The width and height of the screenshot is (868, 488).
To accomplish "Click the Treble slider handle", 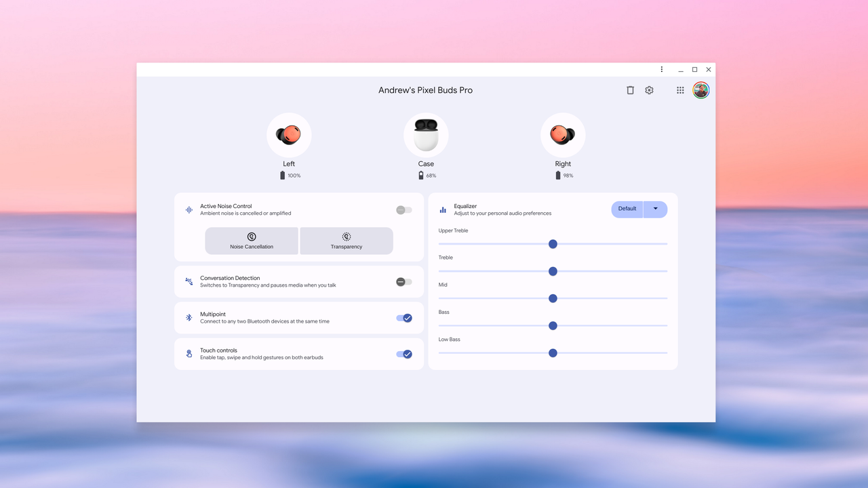I will point(553,271).
